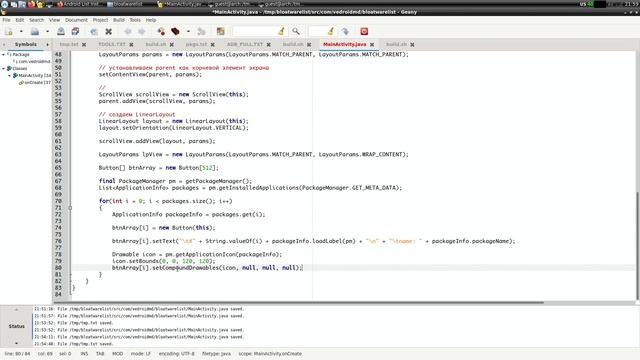
Task: Click the message tabs up arrow
Action: point(16,309)
